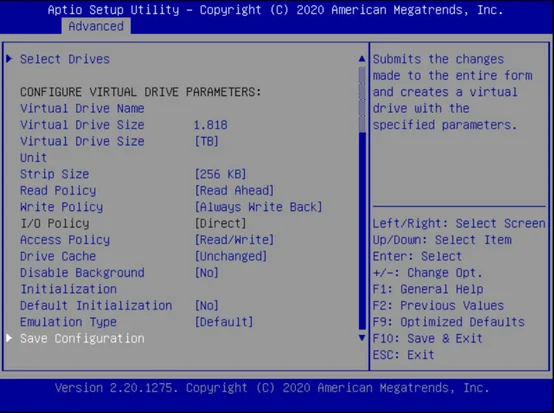This screenshot has height=413, width=554.
Task: Click the scrollbar up arrow
Action: (362, 59)
